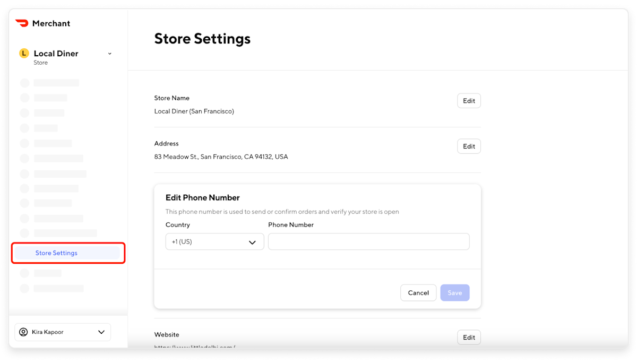The width and height of the screenshot is (637, 364).
Task: Click the user profile icon by Kira Kapoor
Action: pyautogui.click(x=23, y=332)
